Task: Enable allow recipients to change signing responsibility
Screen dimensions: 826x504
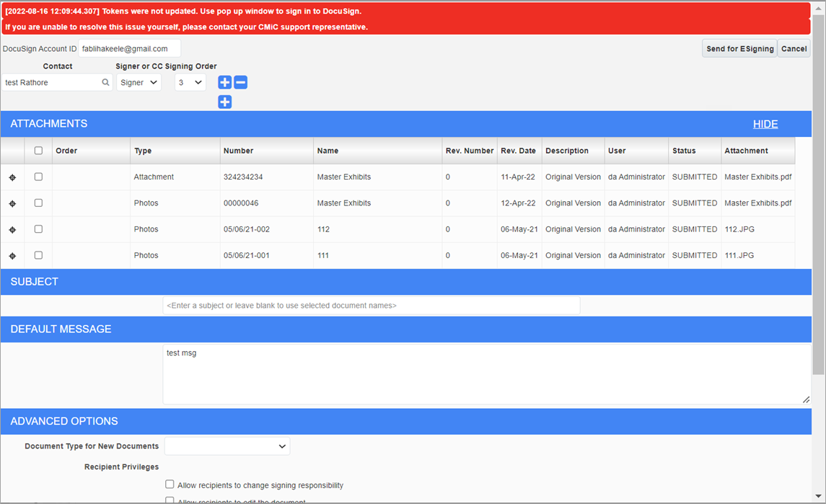Action: pos(170,484)
